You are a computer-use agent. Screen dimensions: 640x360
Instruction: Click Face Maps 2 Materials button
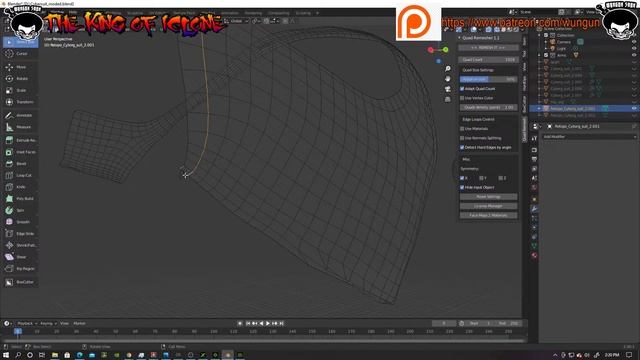[x=488, y=215]
